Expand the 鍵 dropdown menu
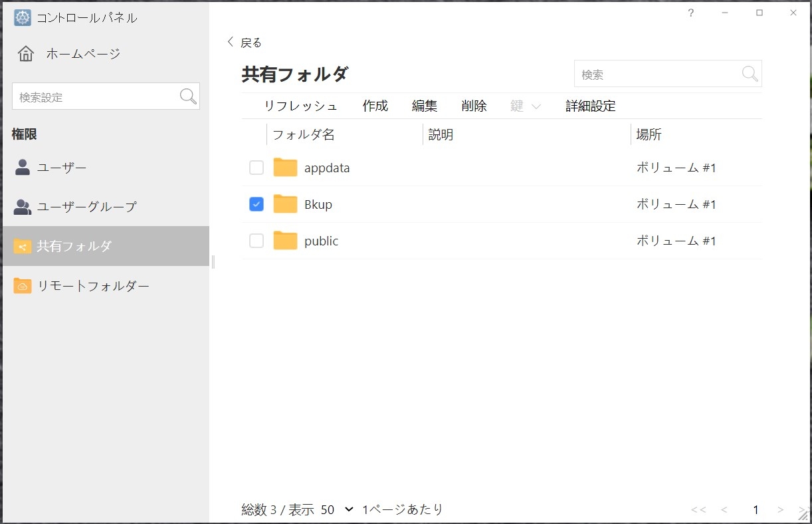The image size is (812, 524). tap(526, 106)
